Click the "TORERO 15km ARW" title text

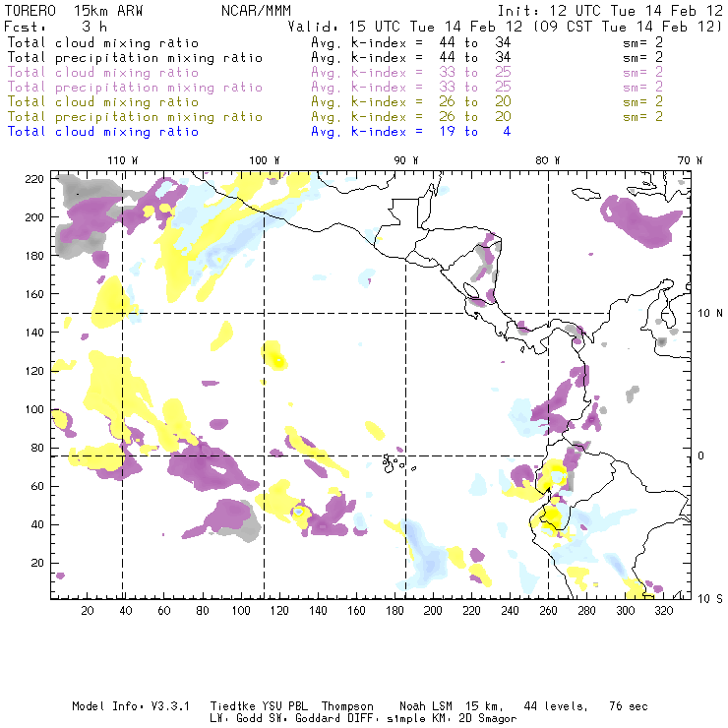[74, 11]
